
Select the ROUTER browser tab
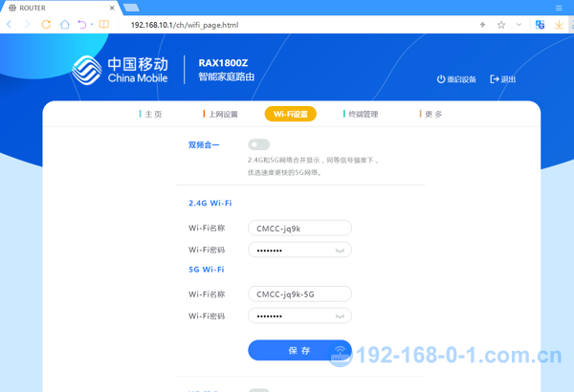(60, 8)
